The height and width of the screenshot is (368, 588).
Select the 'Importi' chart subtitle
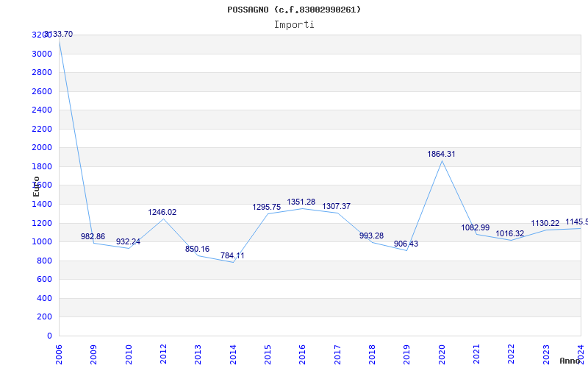[294, 25]
